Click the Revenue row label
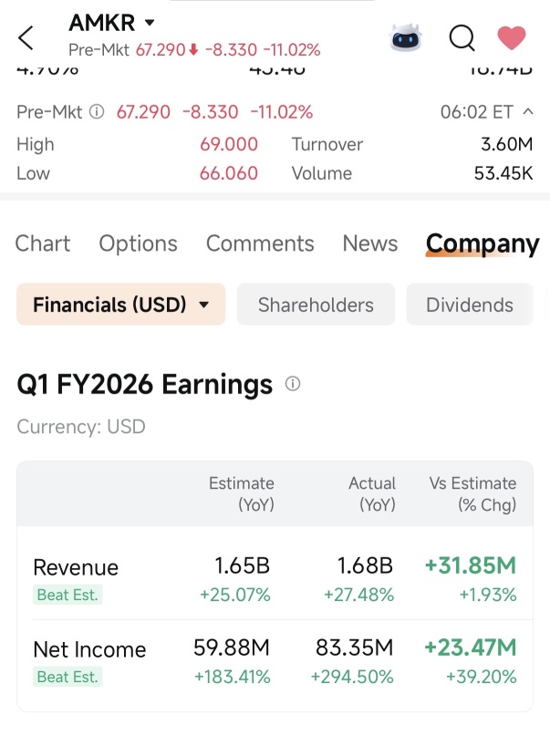The image size is (550, 756). tap(76, 567)
